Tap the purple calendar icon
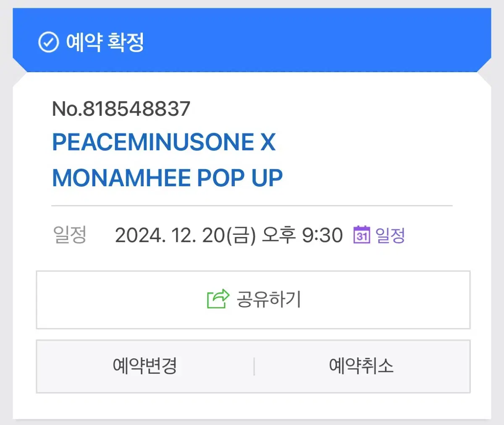The image size is (504, 425). pyautogui.click(x=362, y=235)
